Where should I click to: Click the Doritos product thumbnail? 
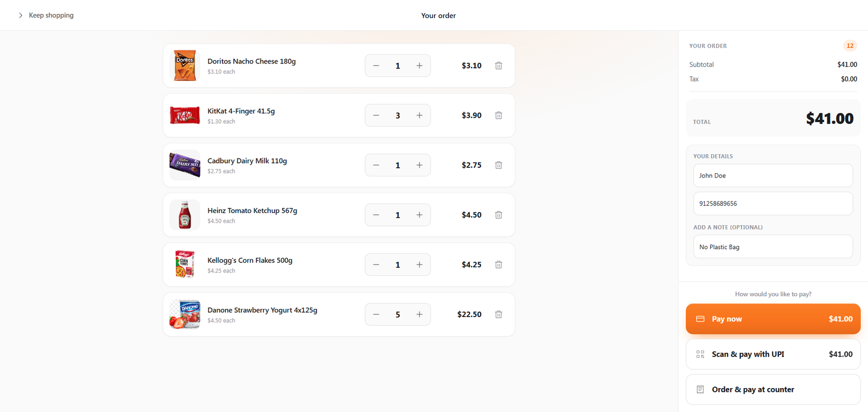(185, 66)
